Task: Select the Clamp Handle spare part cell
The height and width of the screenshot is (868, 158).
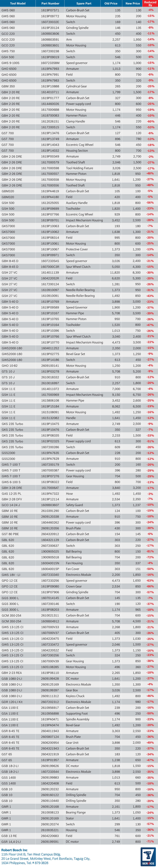Action: (75, 121)
